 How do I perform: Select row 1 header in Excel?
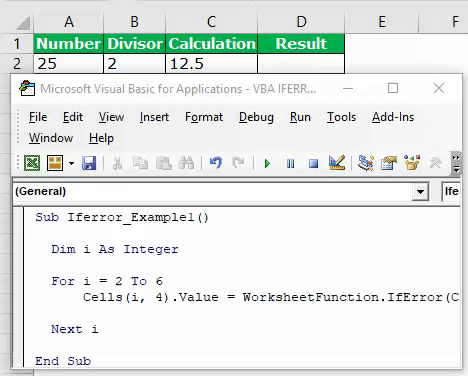point(17,44)
